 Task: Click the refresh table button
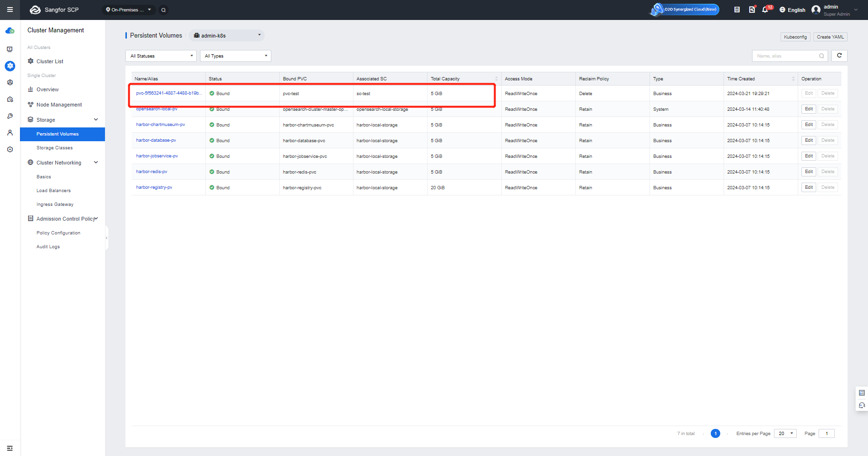coord(839,56)
